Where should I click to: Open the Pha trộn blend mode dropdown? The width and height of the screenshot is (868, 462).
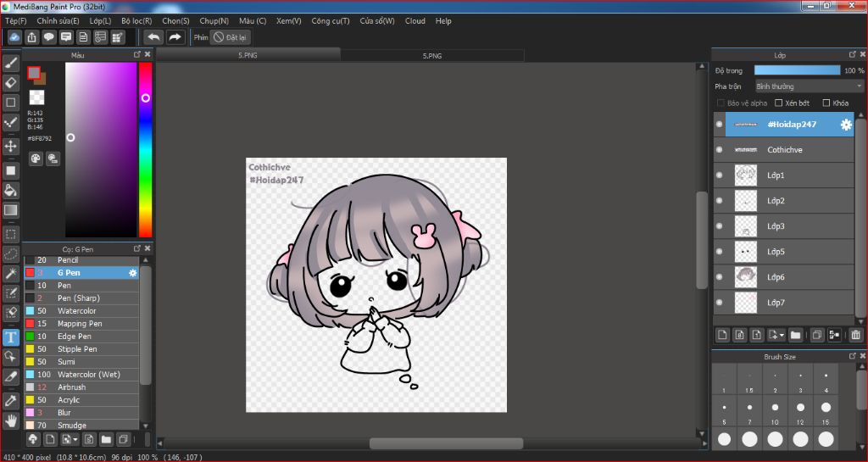pyautogui.click(x=810, y=86)
